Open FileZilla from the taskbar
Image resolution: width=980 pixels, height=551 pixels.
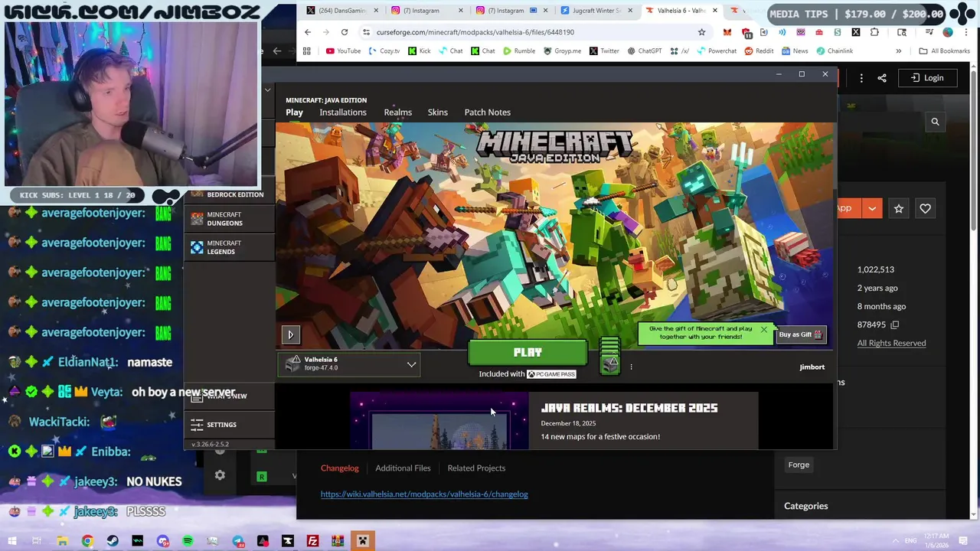point(312,541)
